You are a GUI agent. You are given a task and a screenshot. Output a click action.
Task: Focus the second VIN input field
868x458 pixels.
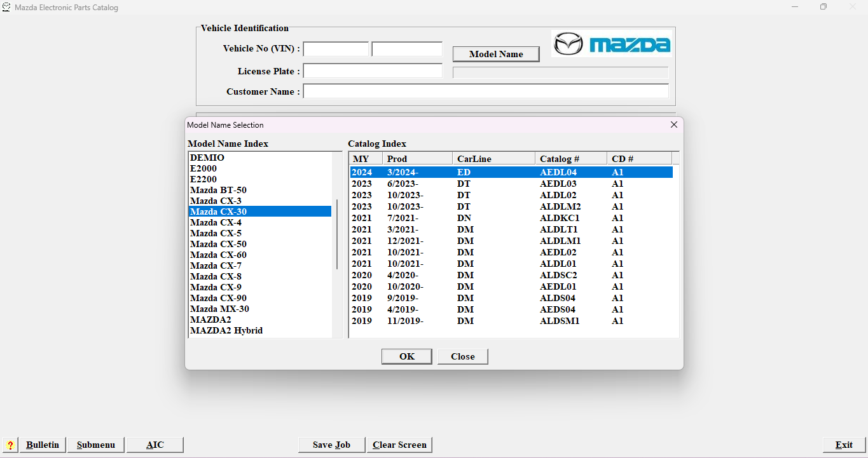pyautogui.click(x=407, y=49)
